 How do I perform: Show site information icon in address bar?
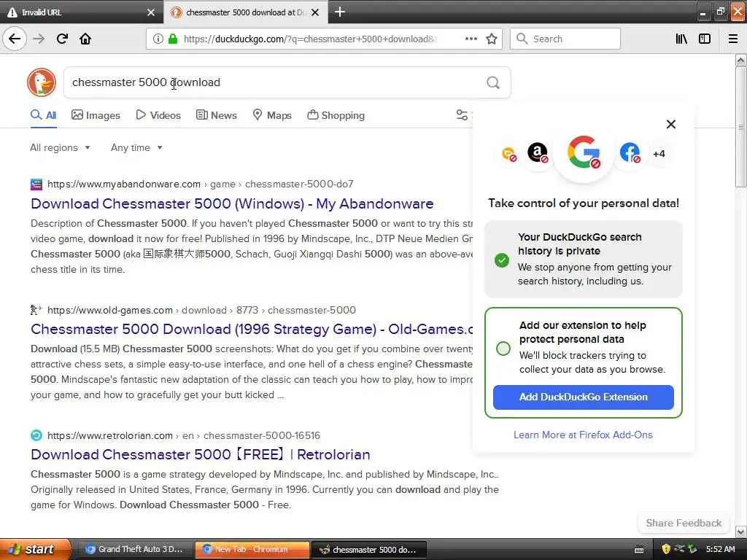click(158, 39)
